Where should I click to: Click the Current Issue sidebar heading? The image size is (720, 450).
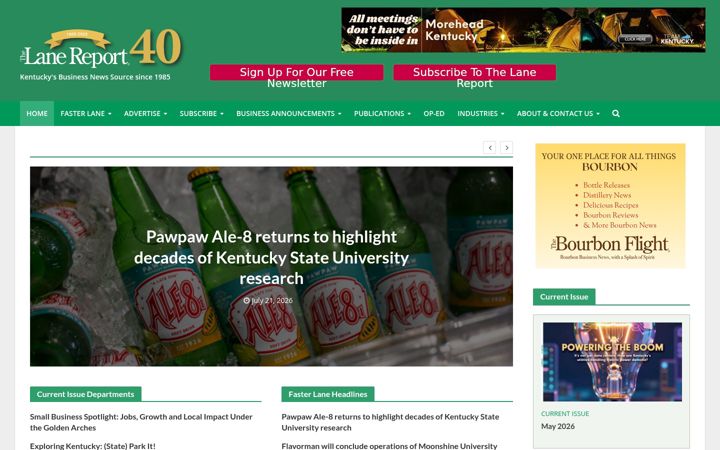[x=564, y=297]
